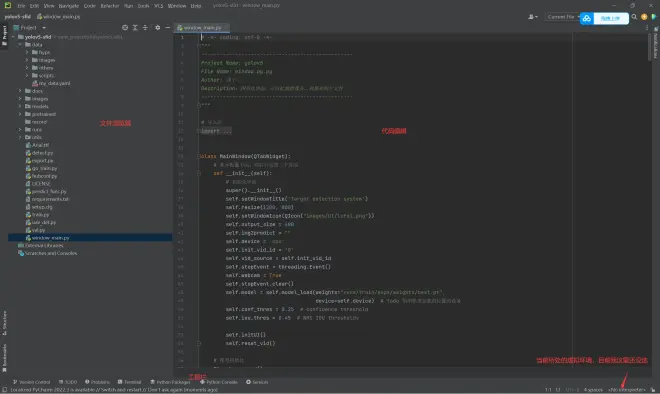Collapse the yolov5-sfid root folder

[x=13, y=37]
